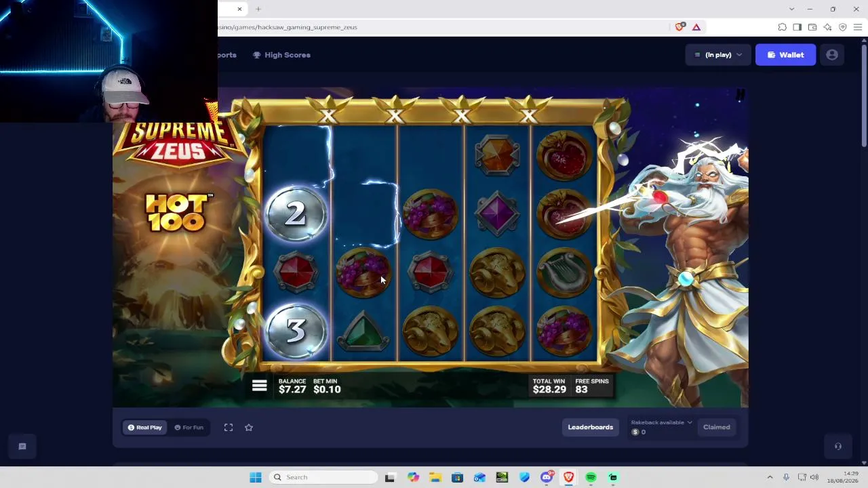This screenshot has height=488, width=868.
Task: Switch to Real Play mode
Action: (x=145, y=427)
